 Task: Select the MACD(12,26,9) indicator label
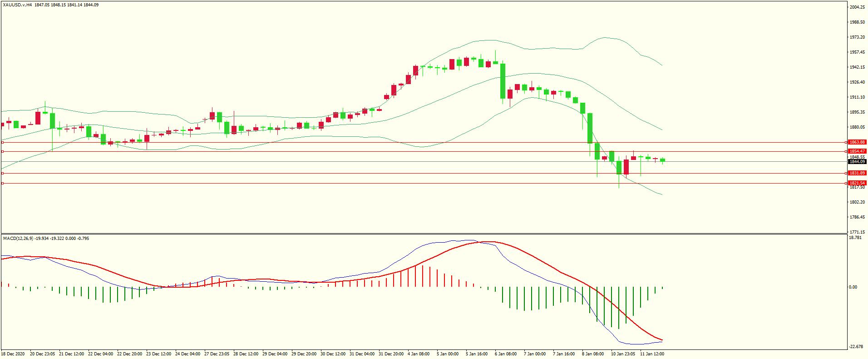click(x=18, y=238)
